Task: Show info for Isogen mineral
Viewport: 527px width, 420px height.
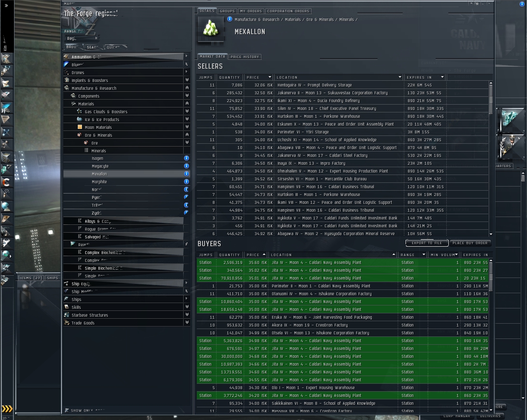Action: click(187, 158)
